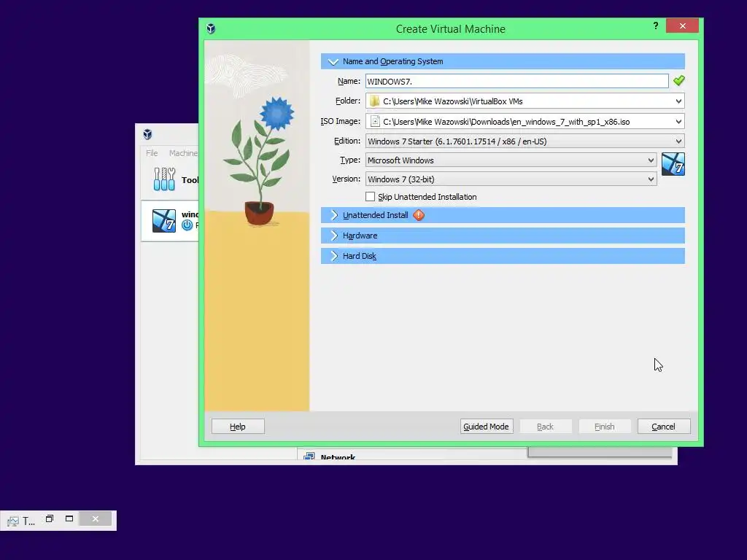Click the Network label in Manager window

pyautogui.click(x=338, y=457)
